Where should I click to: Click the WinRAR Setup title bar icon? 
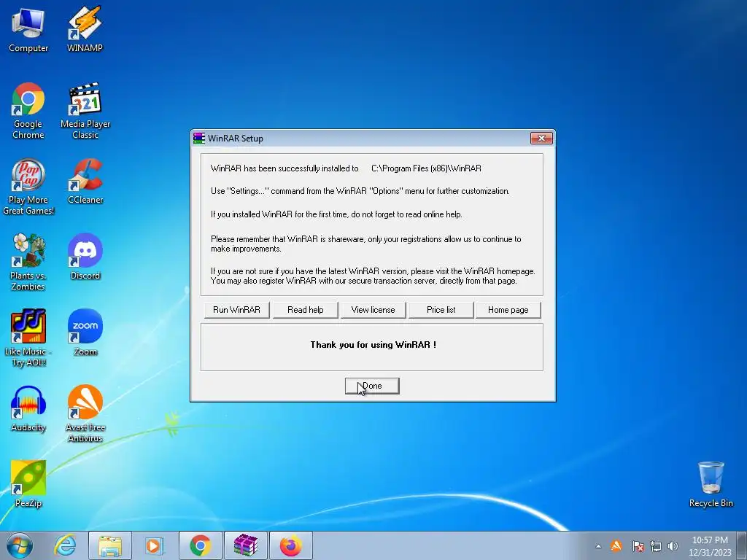click(199, 138)
